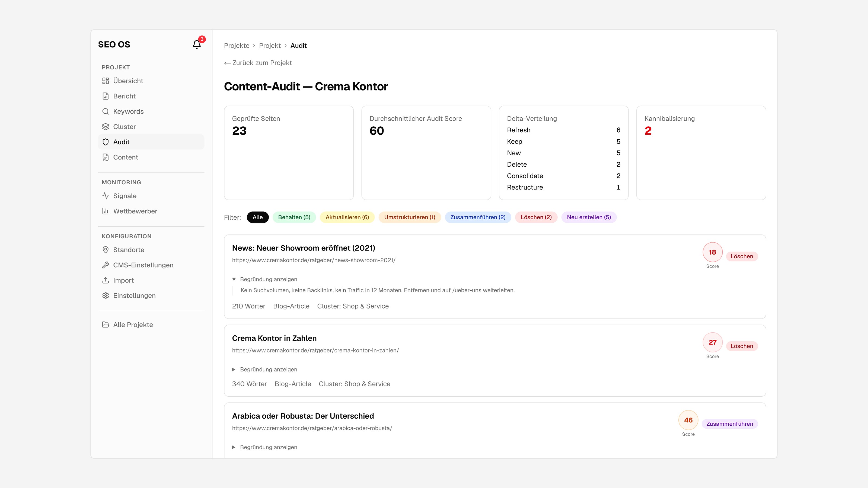Expand Begründung for Crema Kontor in Zahlen
The width and height of the screenshot is (868, 488).
pyautogui.click(x=265, y=370)
